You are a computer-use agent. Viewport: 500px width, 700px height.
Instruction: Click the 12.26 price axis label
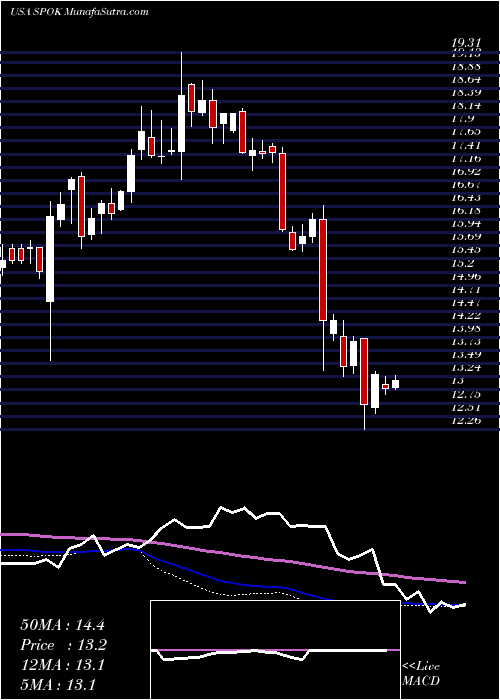[x=466, y=420]
